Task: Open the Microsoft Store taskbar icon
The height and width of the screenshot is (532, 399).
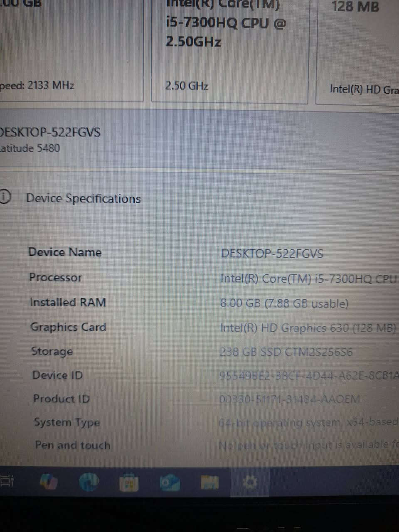Action: (128, 483)
